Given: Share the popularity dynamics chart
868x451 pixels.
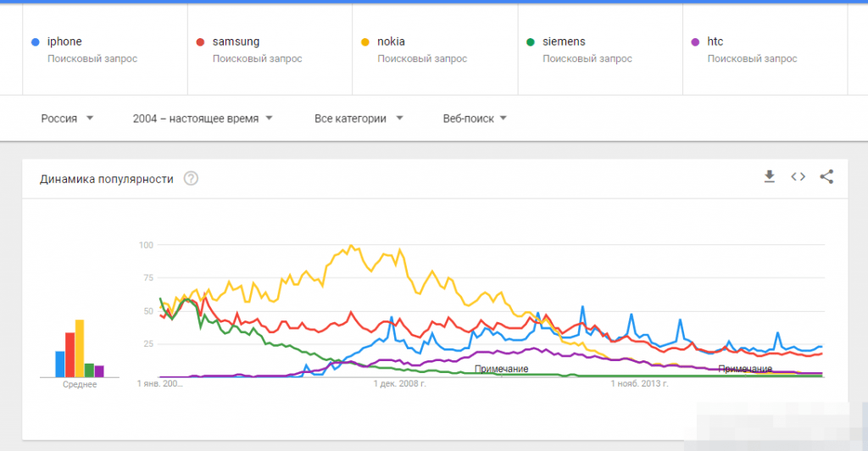Looking at the screenshot, I should pyautogui.click(x=826, y=176).
